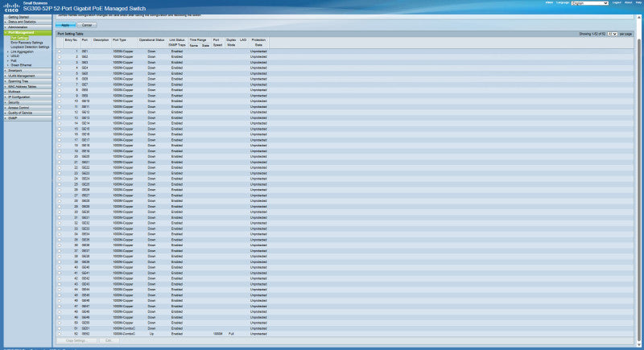
Task: Click the Cancel button
Action: [87, 25]
